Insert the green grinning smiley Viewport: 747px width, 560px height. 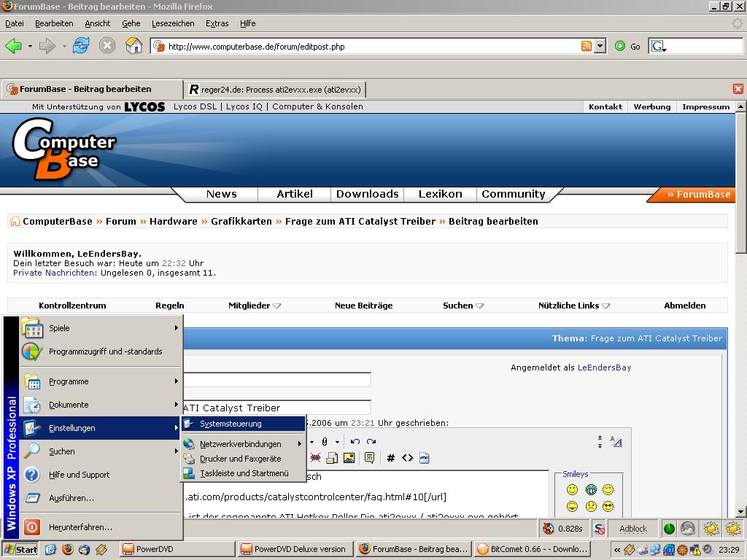pos(591,489)
